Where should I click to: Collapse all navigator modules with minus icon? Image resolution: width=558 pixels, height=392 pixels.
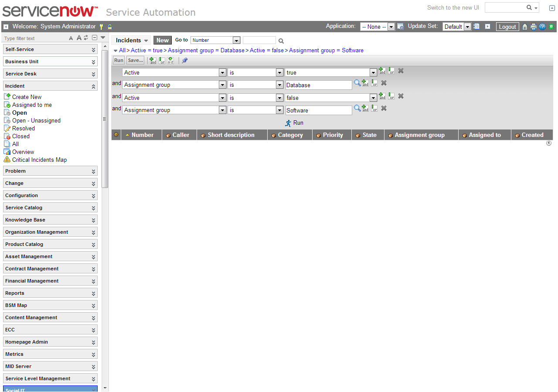click(95, 37)
